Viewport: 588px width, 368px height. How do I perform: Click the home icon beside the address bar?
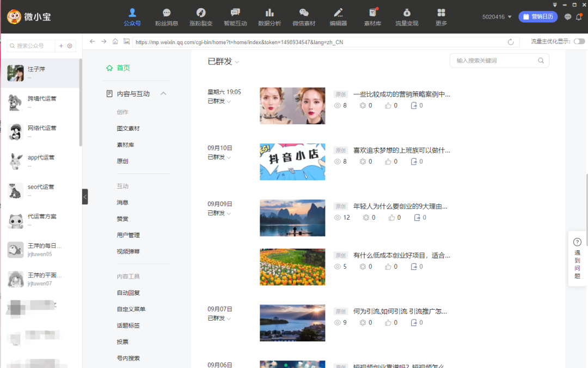point(115,41)
